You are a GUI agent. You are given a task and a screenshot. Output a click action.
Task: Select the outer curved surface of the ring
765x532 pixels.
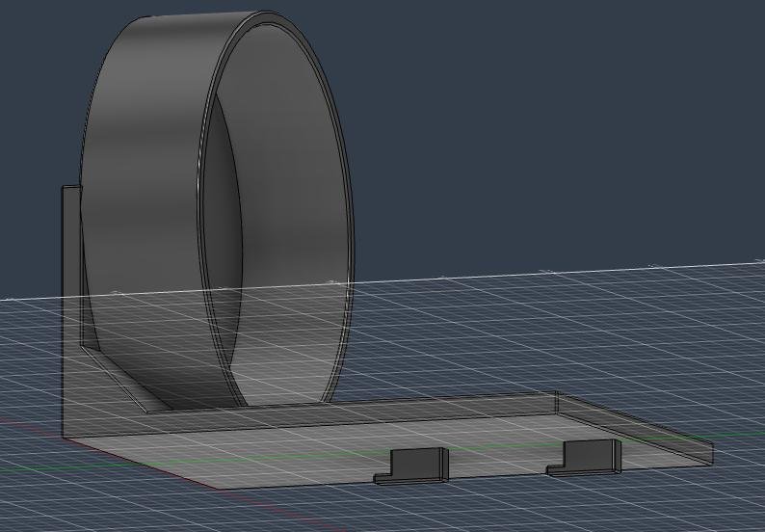point(145,145)
